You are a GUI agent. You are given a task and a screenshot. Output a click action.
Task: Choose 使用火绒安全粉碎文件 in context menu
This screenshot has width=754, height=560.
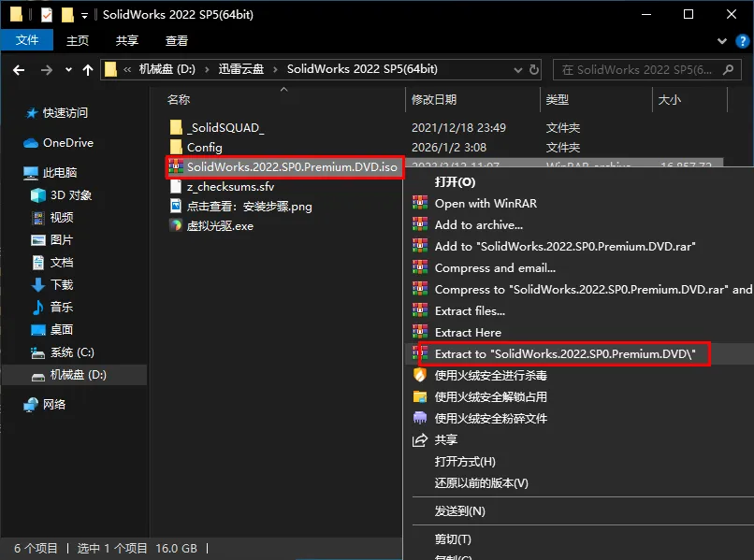click(x=490, y=419)
